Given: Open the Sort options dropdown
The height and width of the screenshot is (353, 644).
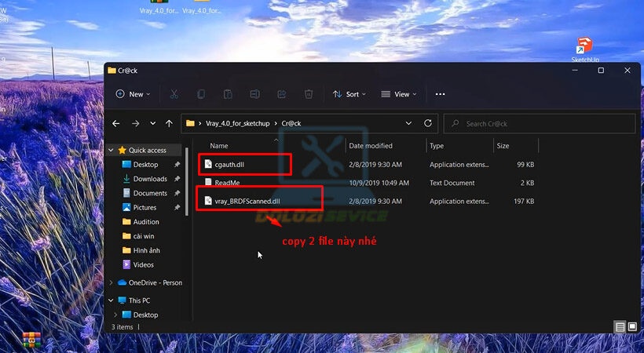Looking at the screenshot, I should click(x=350, y=94).
